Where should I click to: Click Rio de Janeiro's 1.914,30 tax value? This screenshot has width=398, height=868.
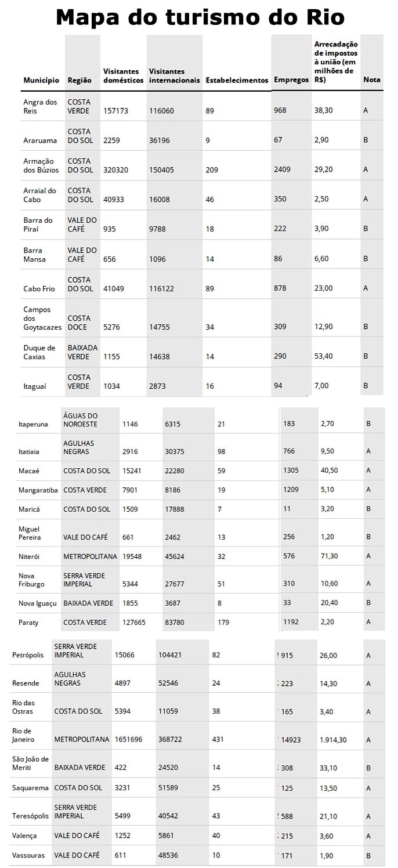(333, 740)
